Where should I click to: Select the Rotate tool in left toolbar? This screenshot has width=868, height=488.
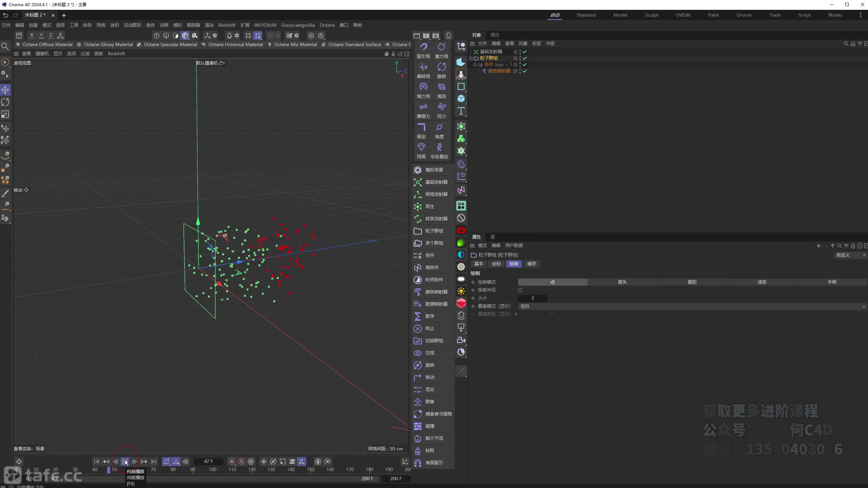[x=5, y=102]
